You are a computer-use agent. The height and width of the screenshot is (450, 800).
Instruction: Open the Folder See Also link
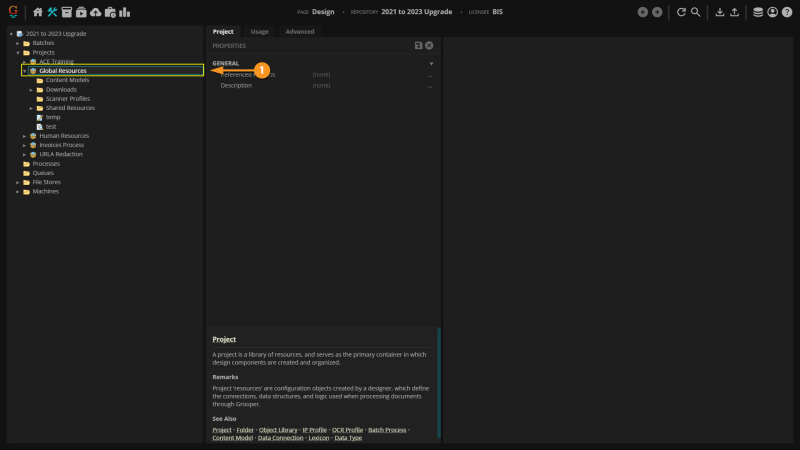(x=245, y=430)
